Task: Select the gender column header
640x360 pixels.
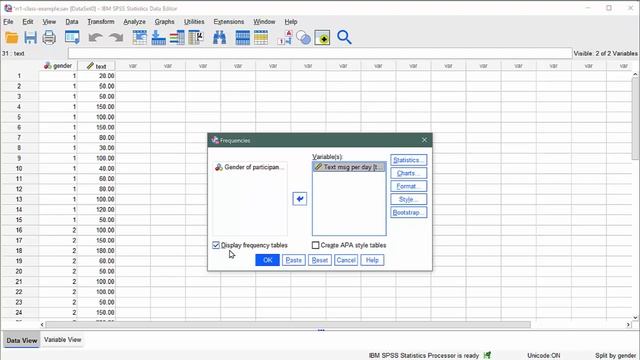Action: pyautogui.click(x=58, y=66)
